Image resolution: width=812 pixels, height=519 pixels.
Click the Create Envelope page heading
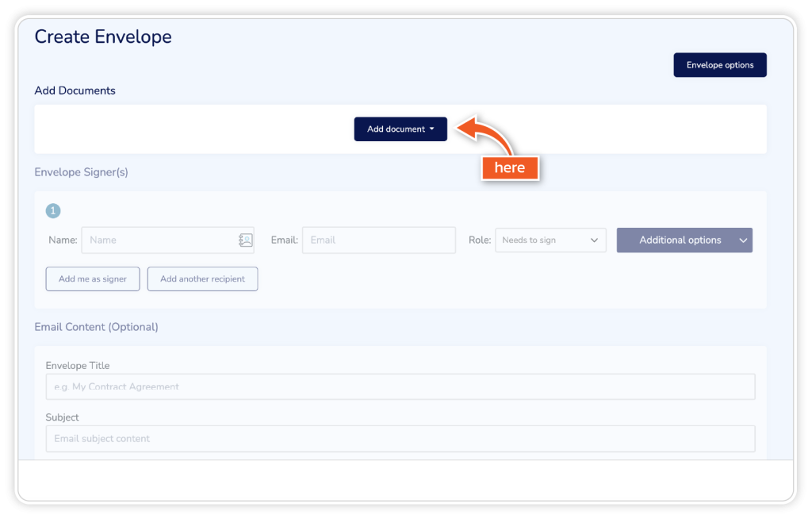pyautogui.click(x=103, y=37)
